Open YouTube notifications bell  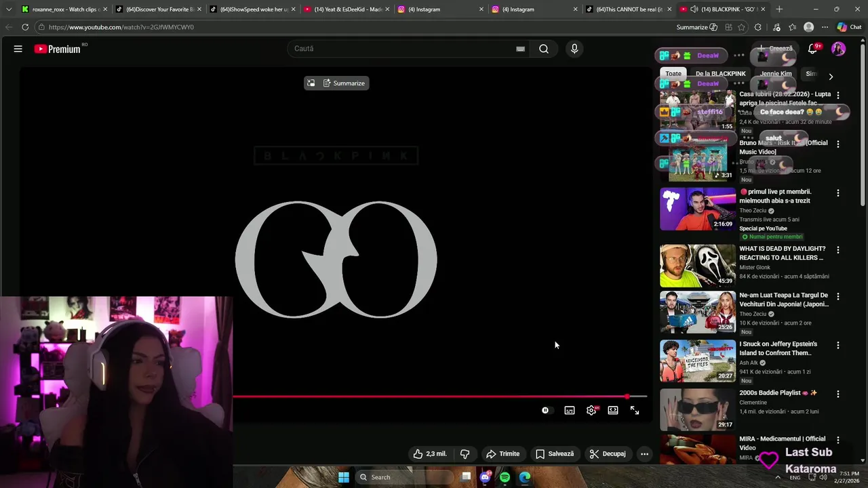pos(813,49)
